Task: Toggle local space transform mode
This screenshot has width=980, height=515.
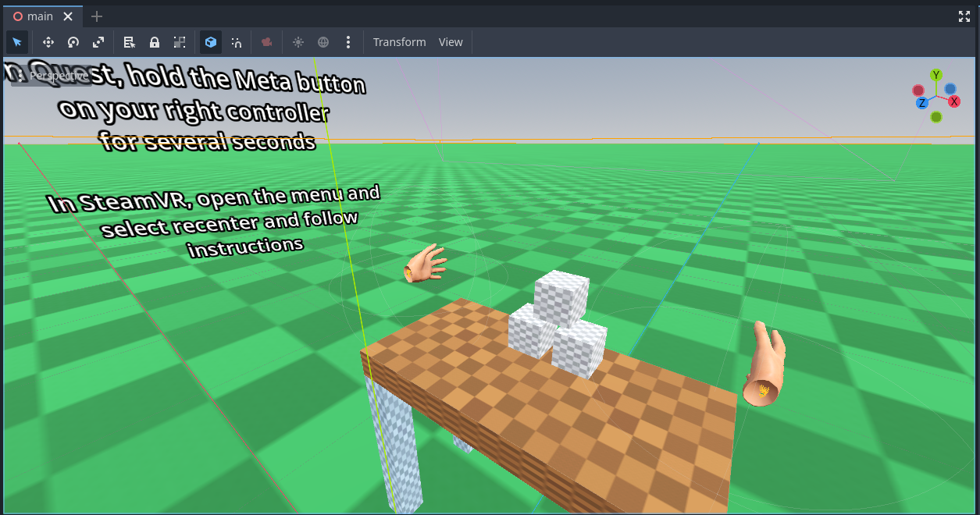Action: [210, 42]
